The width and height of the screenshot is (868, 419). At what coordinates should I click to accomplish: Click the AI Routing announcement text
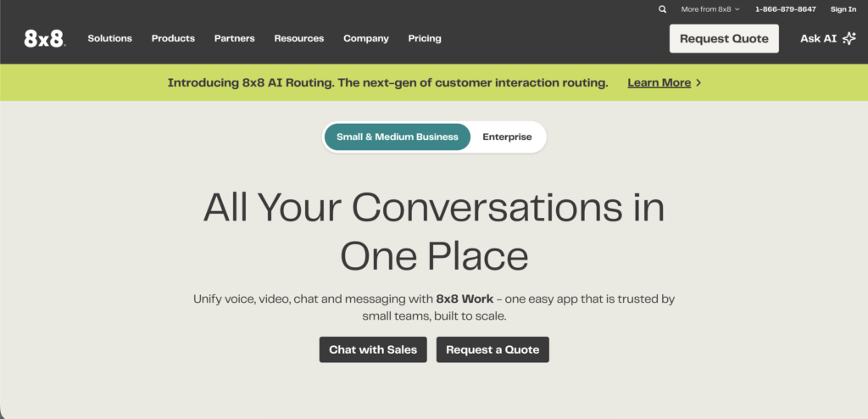(x=387, y=82)
